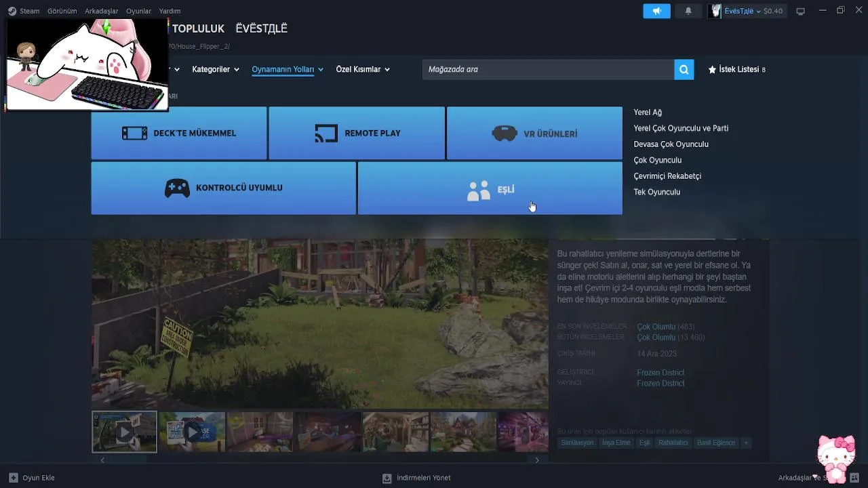Open the EŞLİ co-op tile

point(490,188)
